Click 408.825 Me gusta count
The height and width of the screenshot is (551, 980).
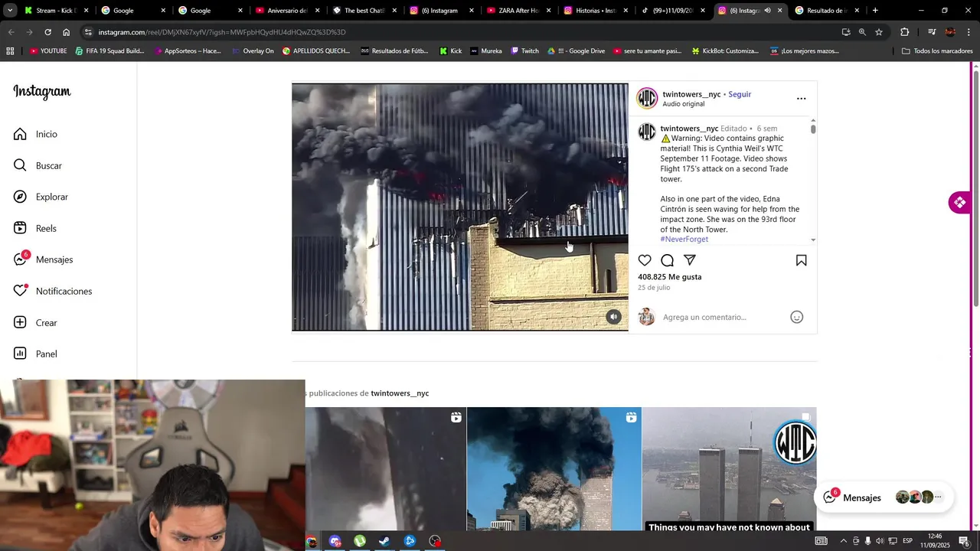pyautogui.click(x=669, y=277)
